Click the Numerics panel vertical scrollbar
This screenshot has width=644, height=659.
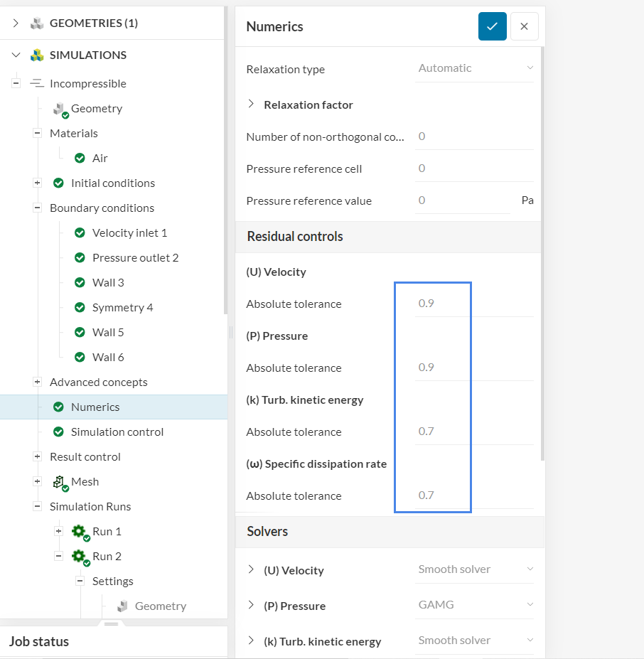[543, 249]
